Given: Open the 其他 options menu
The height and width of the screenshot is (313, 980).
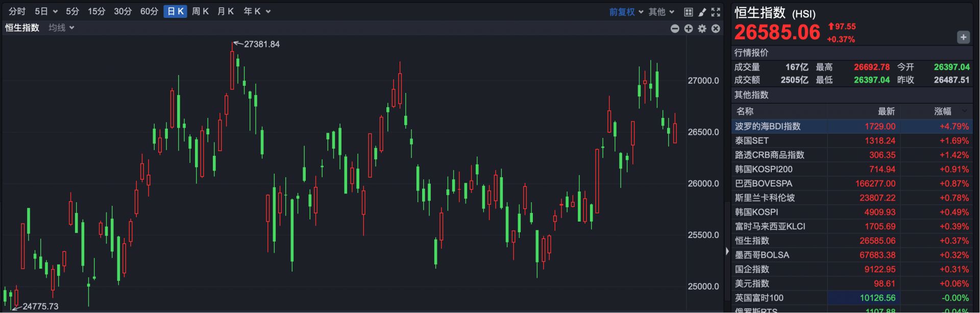Looking at the screenshot, I should [x=661, y=12].
